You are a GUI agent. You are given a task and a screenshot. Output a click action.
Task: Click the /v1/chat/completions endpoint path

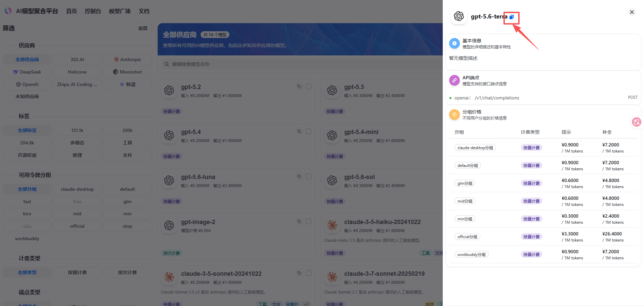point(497,98)
